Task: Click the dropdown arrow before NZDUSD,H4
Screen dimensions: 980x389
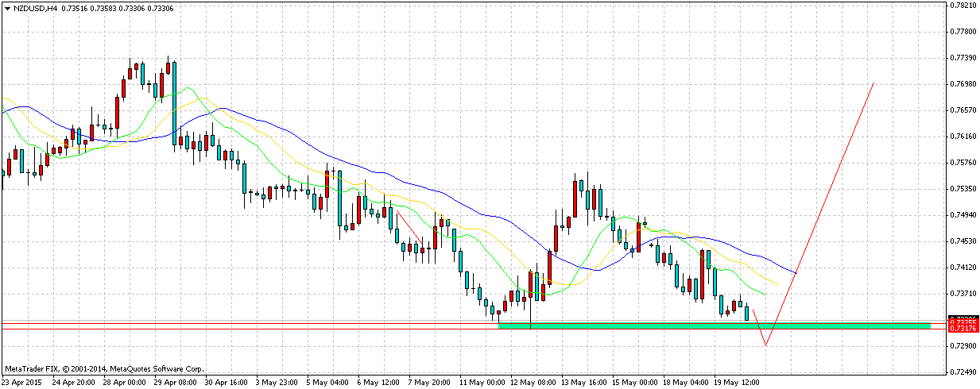Action: pos(7,7)
